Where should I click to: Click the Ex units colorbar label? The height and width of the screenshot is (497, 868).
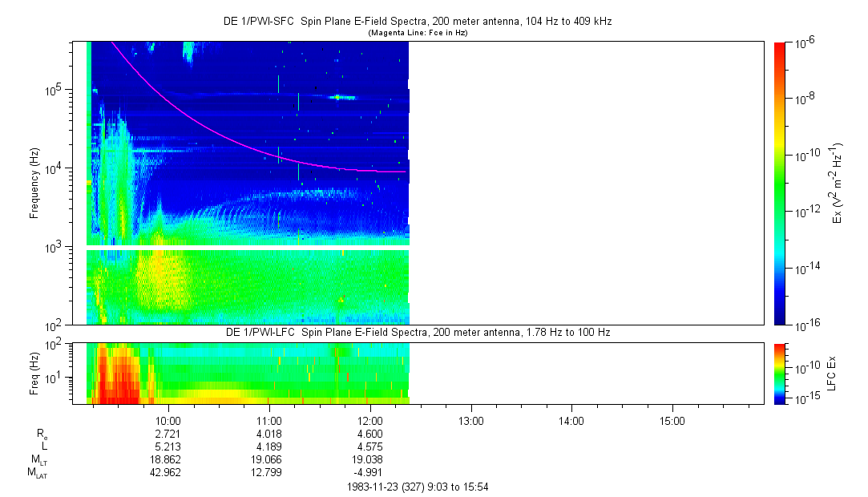point(838,183)
